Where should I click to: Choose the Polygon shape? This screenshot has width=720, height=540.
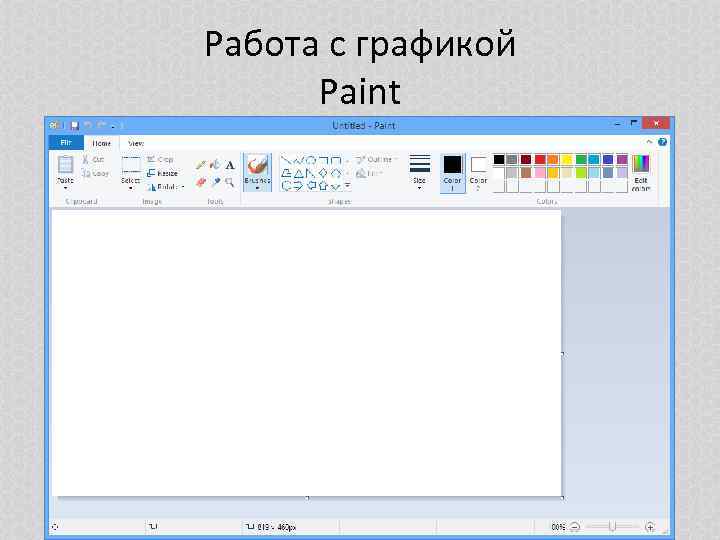pos(286,173)
